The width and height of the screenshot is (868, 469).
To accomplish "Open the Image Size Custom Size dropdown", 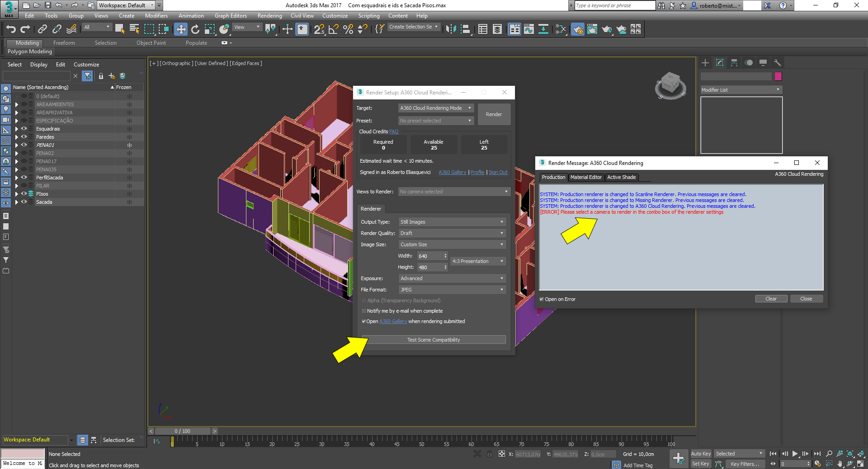I will point(452,244).
